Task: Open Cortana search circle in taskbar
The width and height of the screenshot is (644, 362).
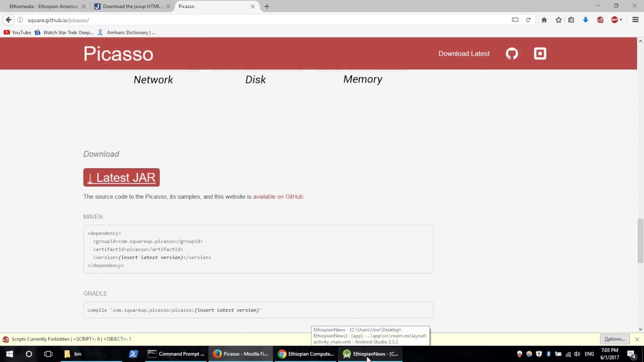Action: pyautogui.click(x=29, y=354)
